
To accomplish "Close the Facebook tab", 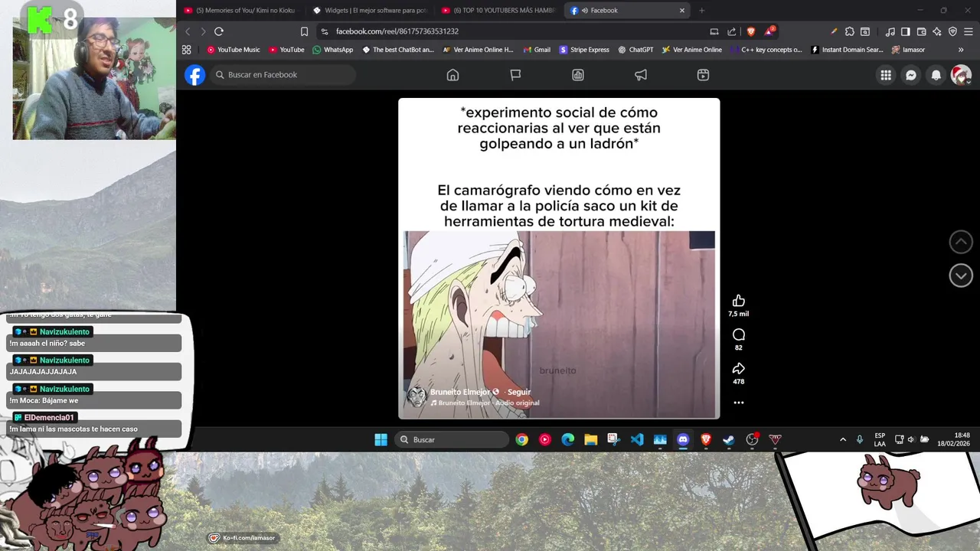I will [x=682, y=11].
